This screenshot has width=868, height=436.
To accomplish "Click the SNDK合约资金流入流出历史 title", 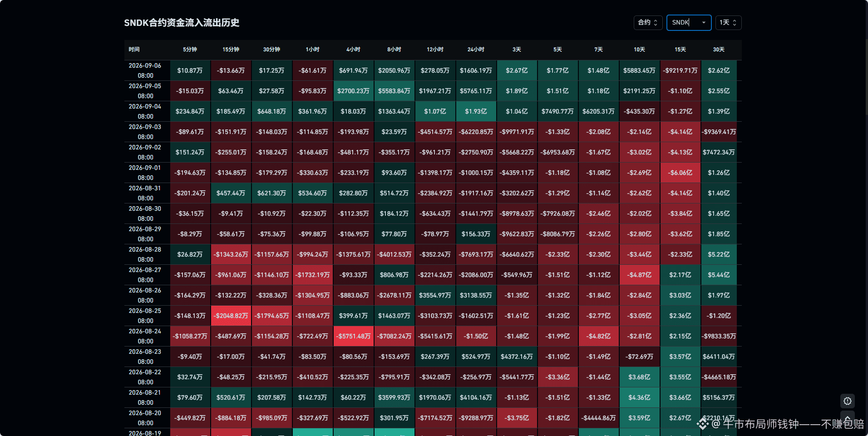I will pos(182,23).
